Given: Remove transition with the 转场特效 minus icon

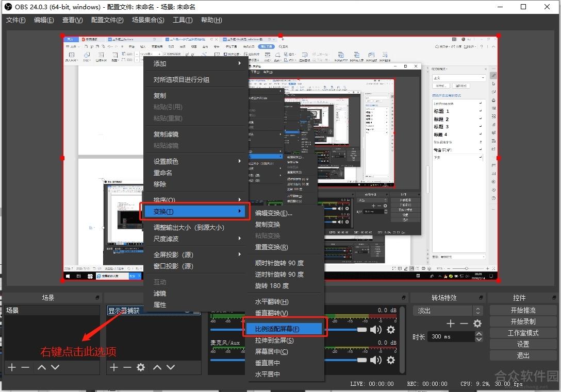Looking at the screenshot, I should coord(464,323).
